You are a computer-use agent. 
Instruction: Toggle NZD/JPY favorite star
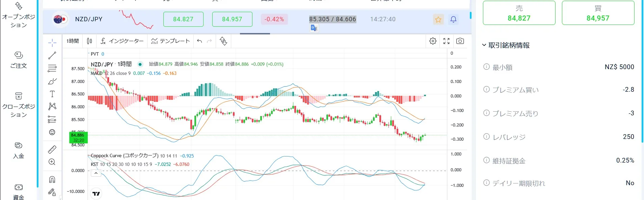pos(438,20)
